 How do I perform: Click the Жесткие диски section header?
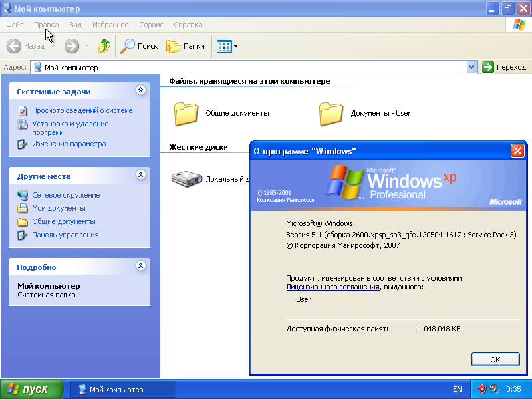pyautogui.click(x=198, y=147)
